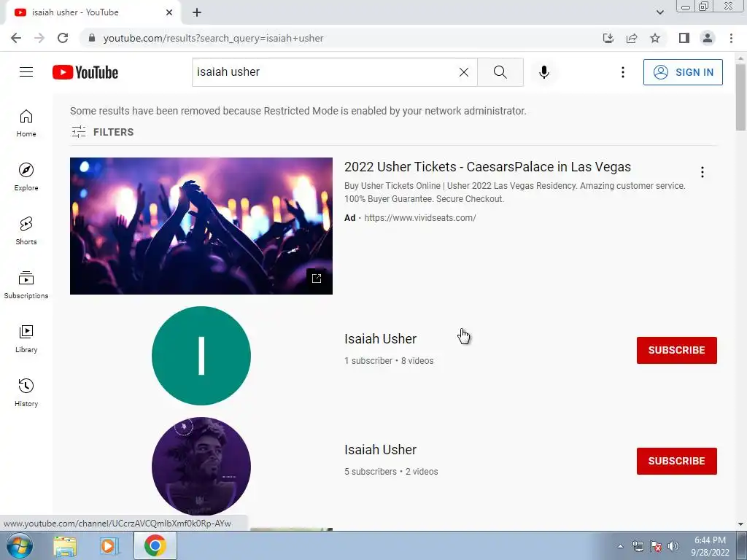
Task: Open the vividseats.com ad link
Action: tap(419, 217)
